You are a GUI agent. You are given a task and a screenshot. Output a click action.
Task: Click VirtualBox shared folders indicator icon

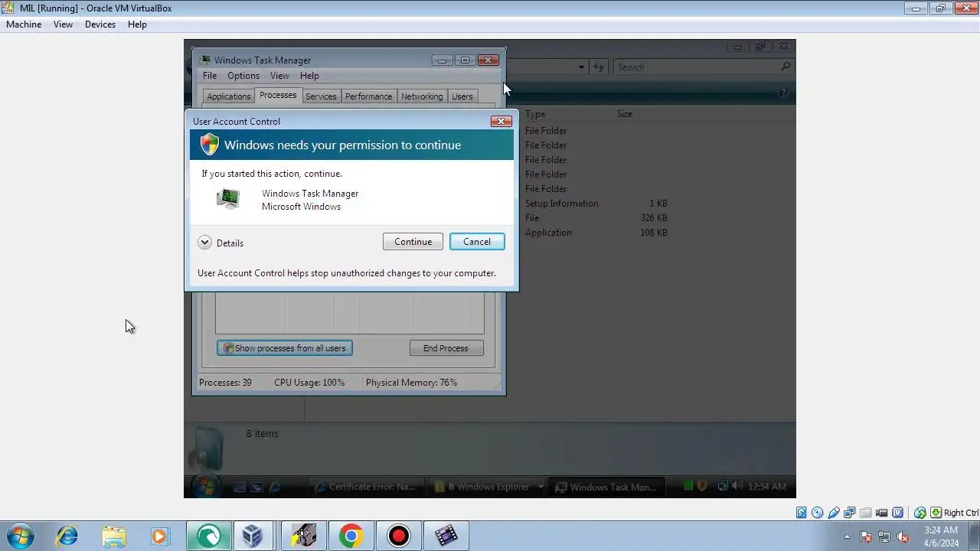coord(866,513)
